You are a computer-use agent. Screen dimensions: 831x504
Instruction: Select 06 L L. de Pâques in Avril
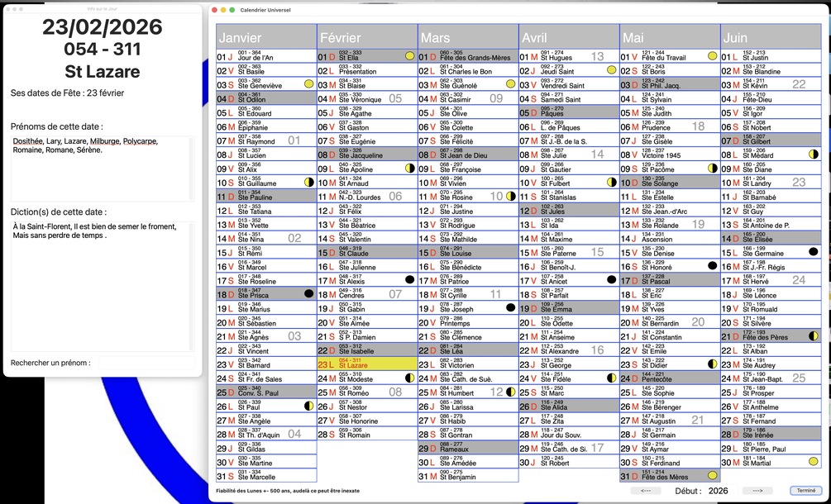point(569,126)
